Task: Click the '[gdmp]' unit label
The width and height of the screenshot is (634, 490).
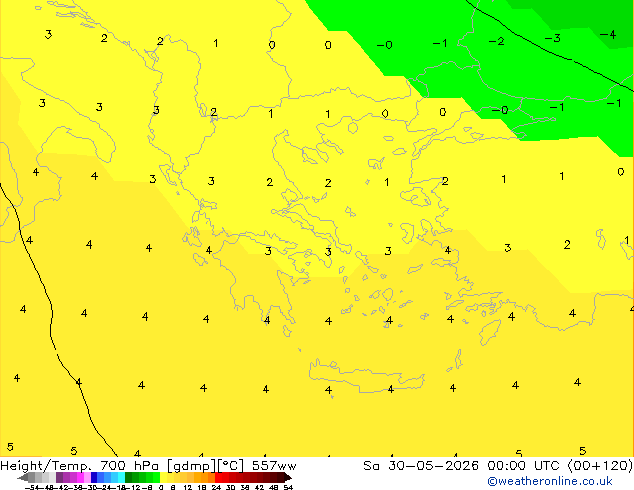Action: (192, 466)
